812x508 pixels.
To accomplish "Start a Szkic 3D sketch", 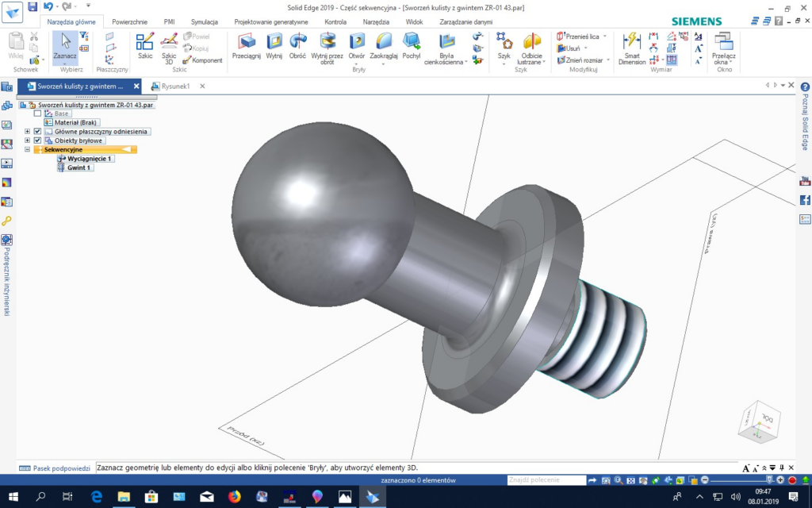I will 169,48.
